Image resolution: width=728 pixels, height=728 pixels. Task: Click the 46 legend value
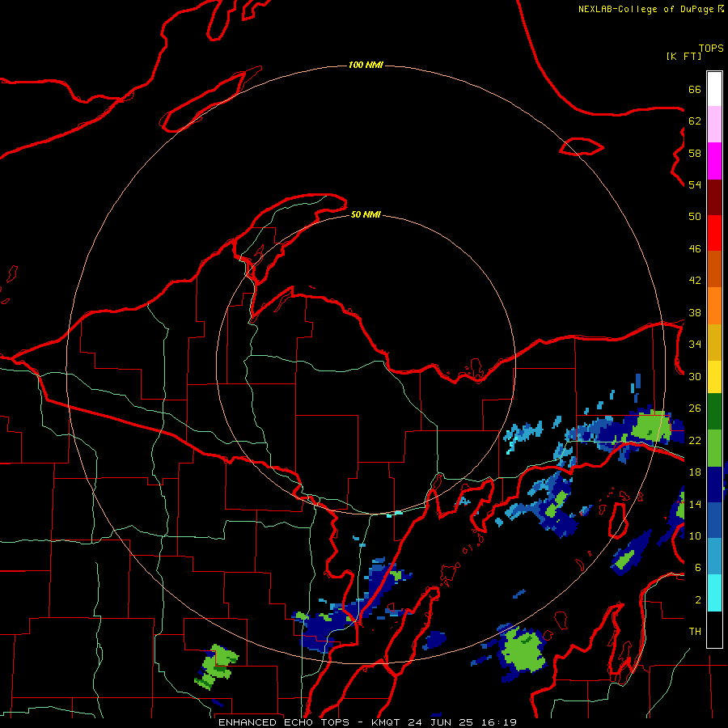tap(695, 249)
